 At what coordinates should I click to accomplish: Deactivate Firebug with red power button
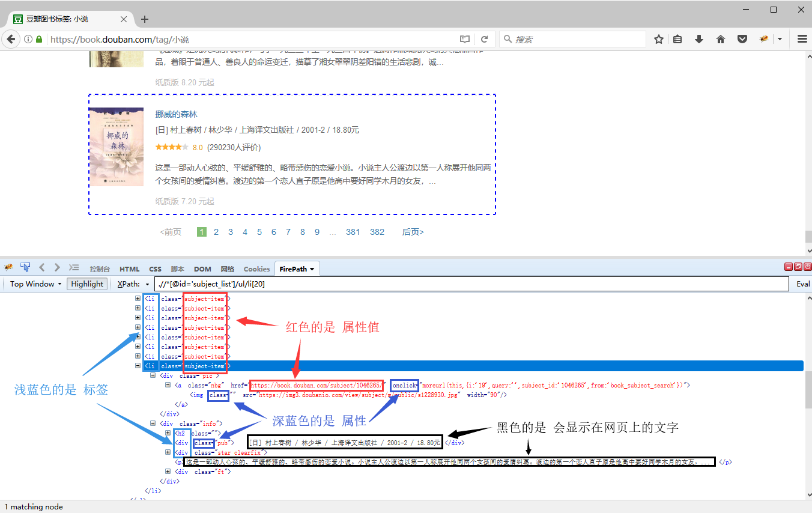[x=807, y=267]
